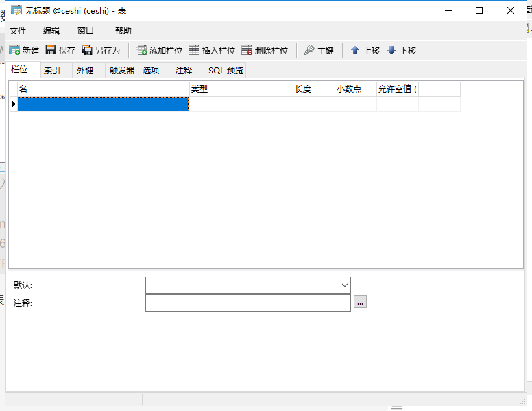532x411 pixels.
Task: Close the table designer window
Action: [x=511, y=10]
